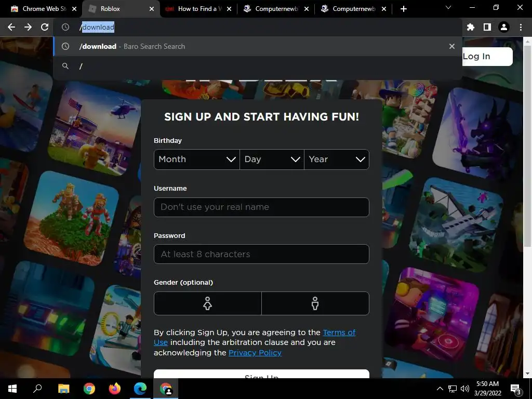
Task: Open File Explorer from the taskbar
Action: 63,389
